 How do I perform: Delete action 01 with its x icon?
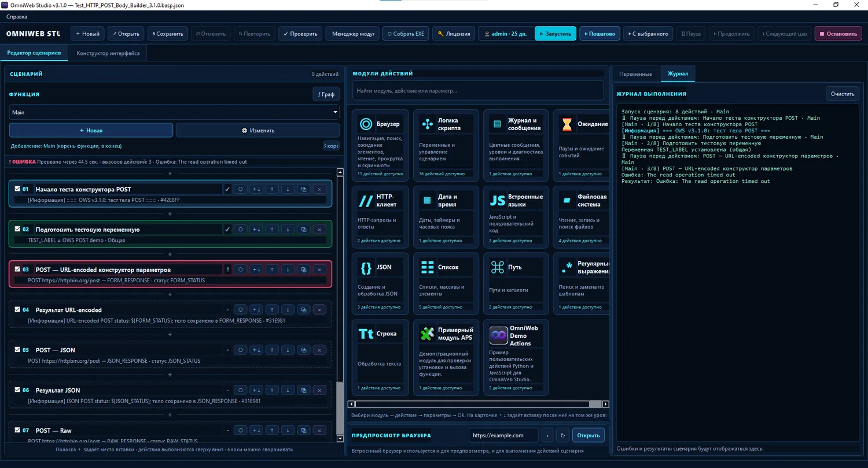pos(319,189)
